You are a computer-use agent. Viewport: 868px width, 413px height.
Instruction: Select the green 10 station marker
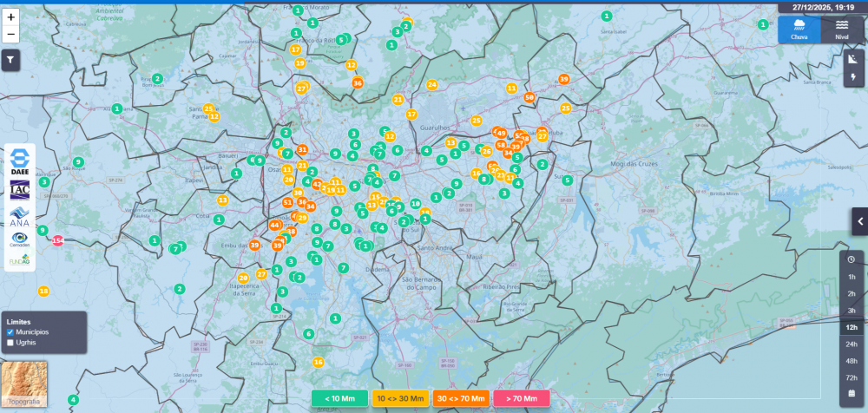tap(415, 204)
